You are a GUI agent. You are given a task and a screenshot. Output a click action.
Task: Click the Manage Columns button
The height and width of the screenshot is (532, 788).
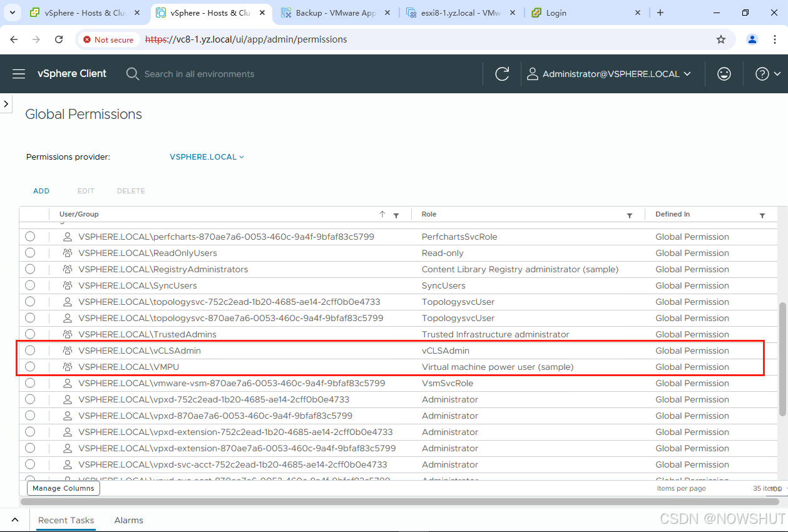pyautogui.click(x=63, y=488)
